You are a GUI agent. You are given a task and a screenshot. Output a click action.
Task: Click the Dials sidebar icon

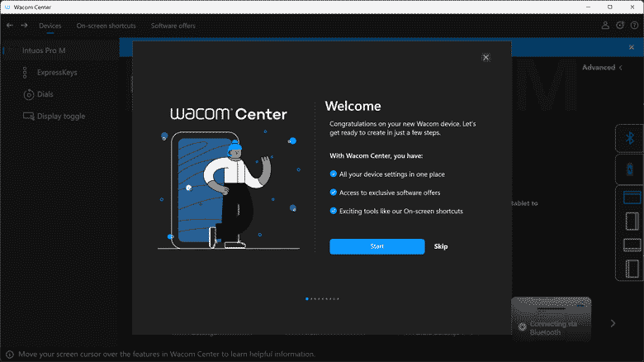tap(28, 94)
